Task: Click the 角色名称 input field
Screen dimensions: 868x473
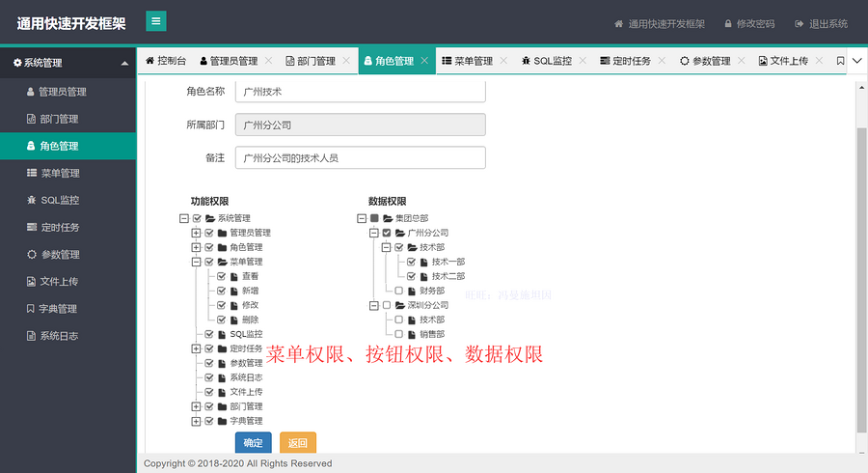Action: click(361, 92)
